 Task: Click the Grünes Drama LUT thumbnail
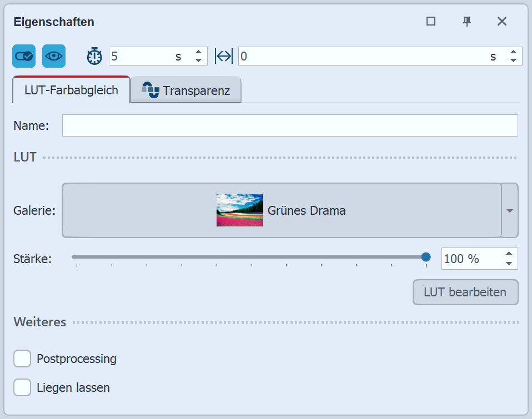239,211
